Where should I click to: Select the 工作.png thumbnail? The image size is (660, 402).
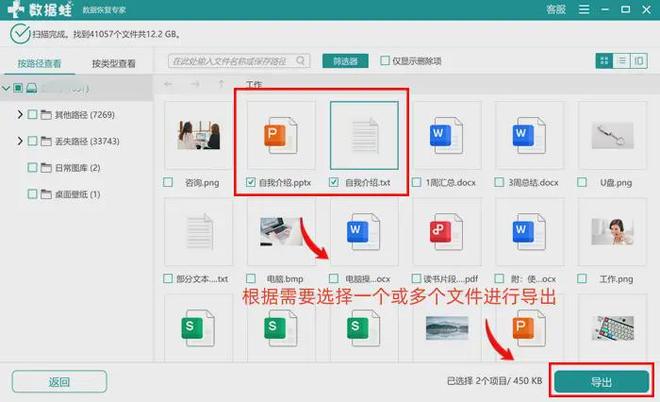[612, 232]
